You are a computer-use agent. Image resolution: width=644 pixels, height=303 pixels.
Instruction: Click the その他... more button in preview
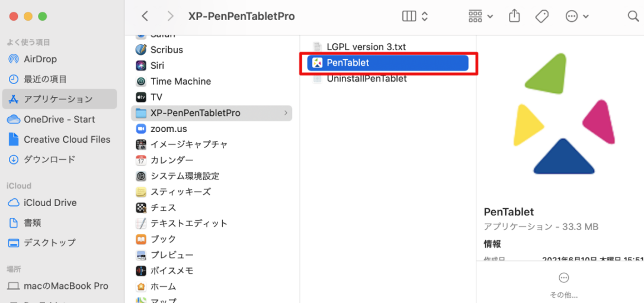(563, 285)
